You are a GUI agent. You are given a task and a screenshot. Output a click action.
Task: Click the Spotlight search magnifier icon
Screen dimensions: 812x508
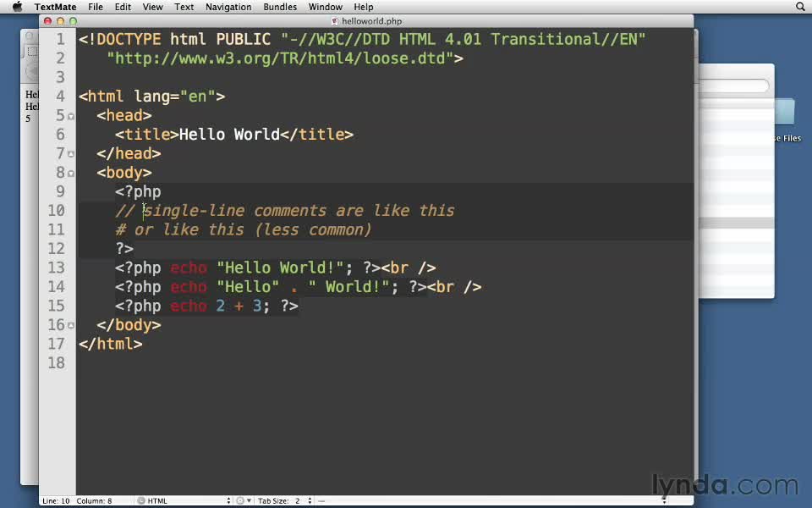800,7
